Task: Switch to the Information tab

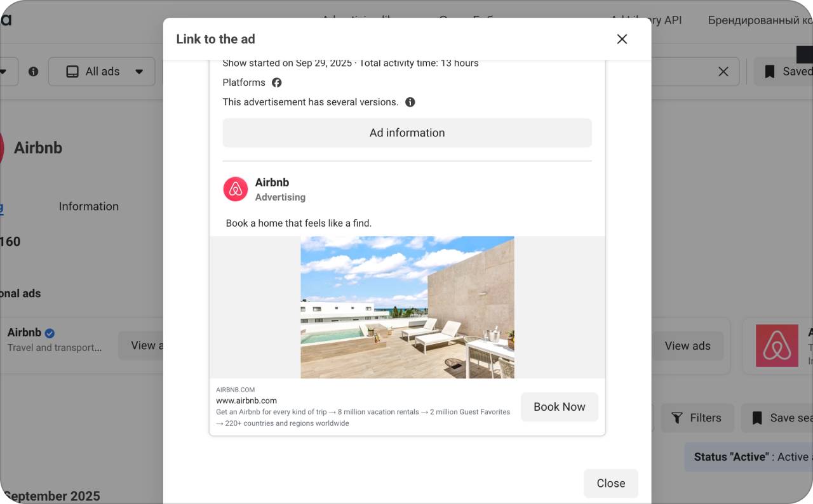Action: pyautogui.click(x=88, y=206)
